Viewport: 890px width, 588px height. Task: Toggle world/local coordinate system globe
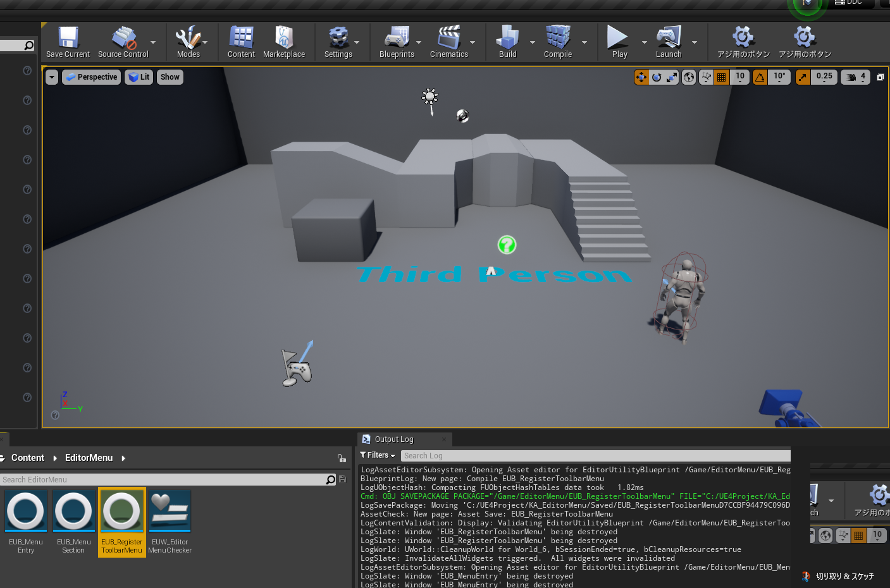click(689, 77)
